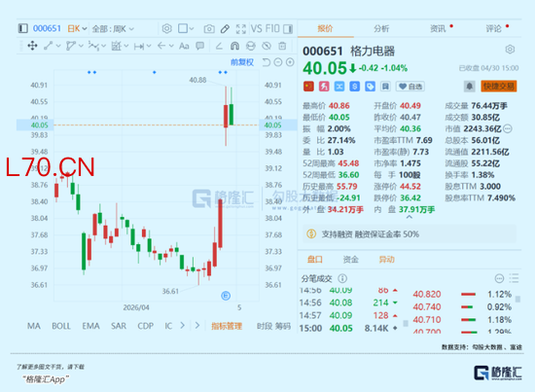This screenshot has height=392, width=535.
Task: Toggle 前复权 price adjustment
Action: tap(242, 62)
